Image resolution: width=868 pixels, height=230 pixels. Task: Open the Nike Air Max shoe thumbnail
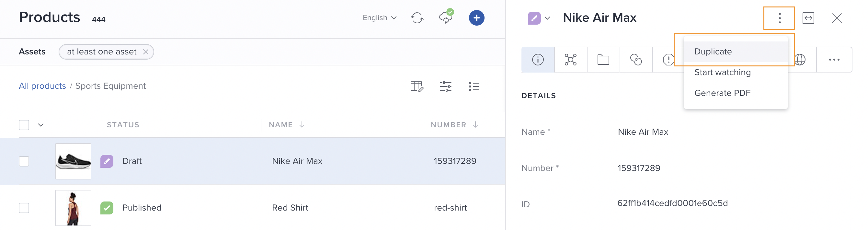tap(73, 161)
